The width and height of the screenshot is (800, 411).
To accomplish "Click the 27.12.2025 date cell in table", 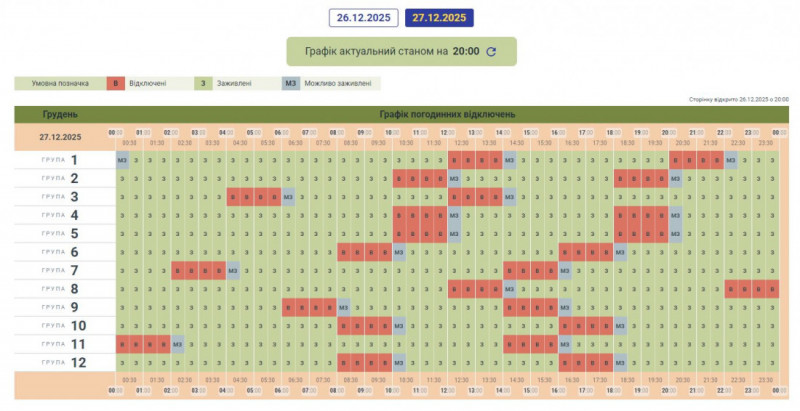I will pyautogui.click(x=60, y=136).
